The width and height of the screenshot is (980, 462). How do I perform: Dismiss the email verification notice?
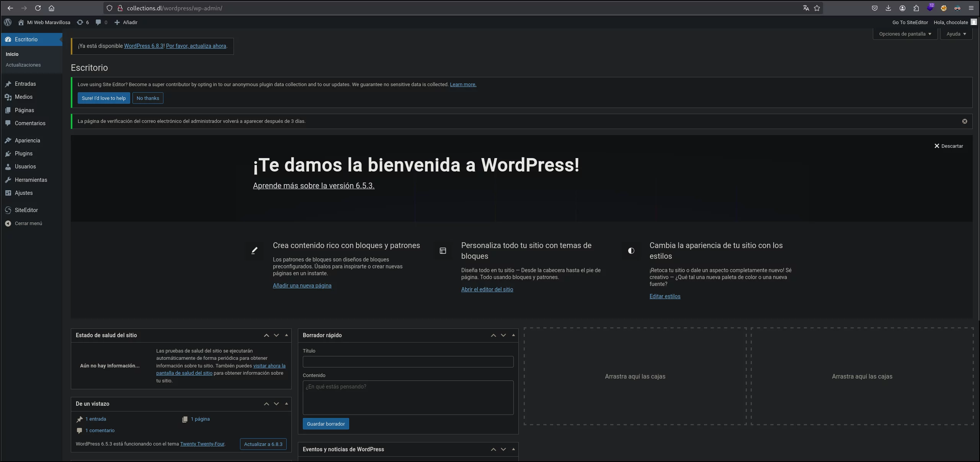pos(965,121)
